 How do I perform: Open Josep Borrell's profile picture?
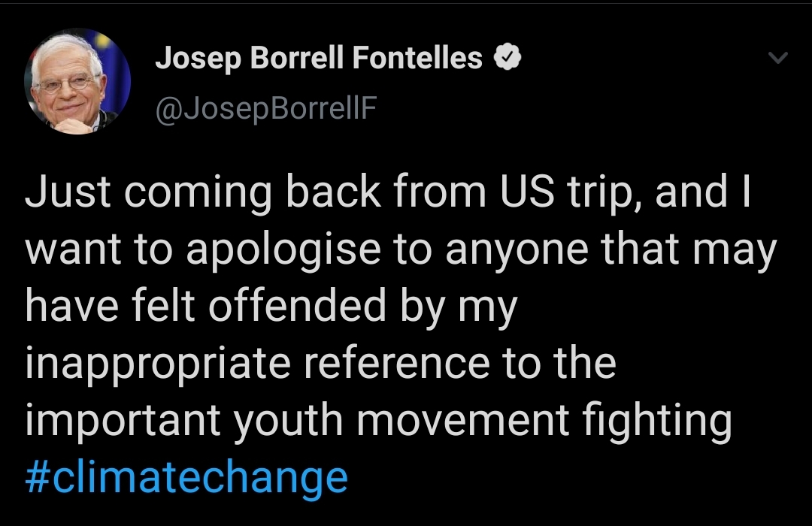(x=77, y=81)
